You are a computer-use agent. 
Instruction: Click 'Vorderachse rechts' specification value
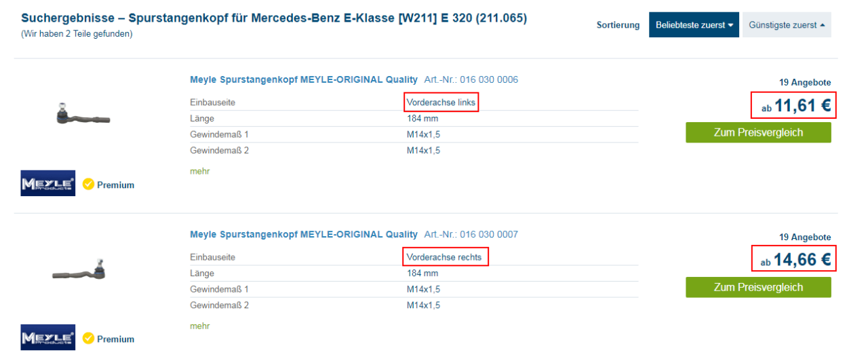(x=444, y=257)
